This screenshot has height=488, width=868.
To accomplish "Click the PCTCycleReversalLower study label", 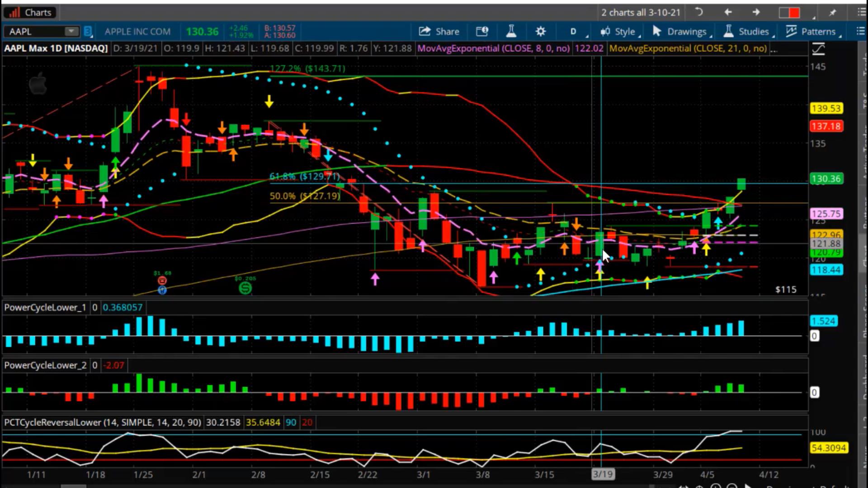I will pyautogui.click(x=102, y=422).
